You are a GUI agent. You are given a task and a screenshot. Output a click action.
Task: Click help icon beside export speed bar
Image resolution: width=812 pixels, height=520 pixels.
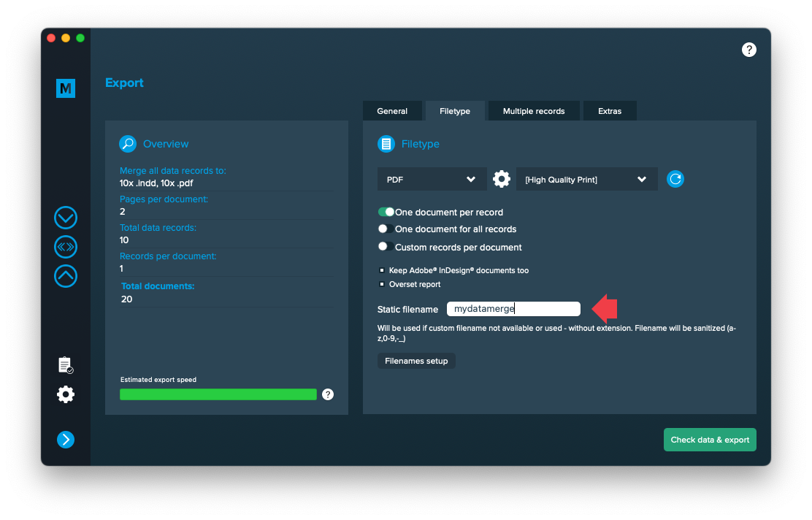pos(328,394)
